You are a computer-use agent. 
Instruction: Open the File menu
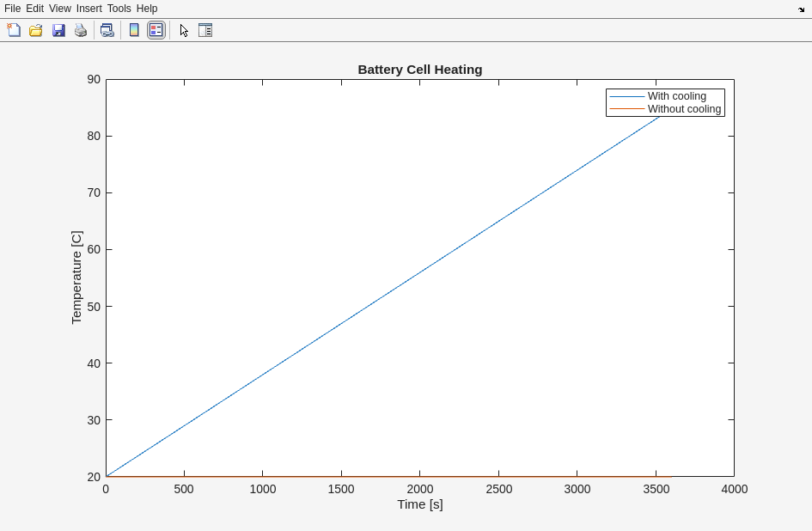[x=12, y=9]
